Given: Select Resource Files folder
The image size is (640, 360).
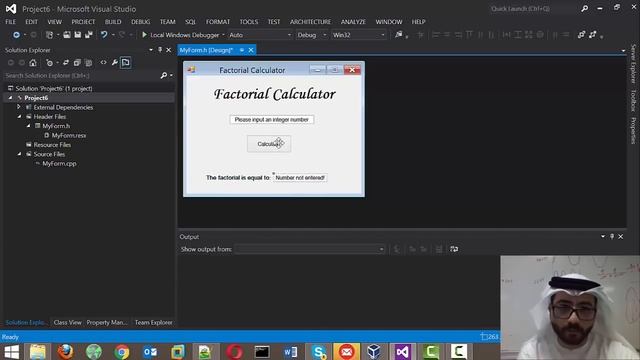Looking at the screenshot, I should pos(52,144).
